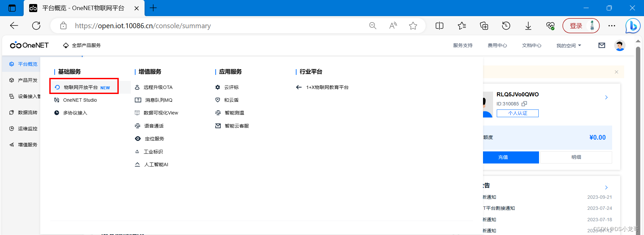Click the browser back arrow
The width and height of the screenshot is (644, 235).
tap(14, 26)
